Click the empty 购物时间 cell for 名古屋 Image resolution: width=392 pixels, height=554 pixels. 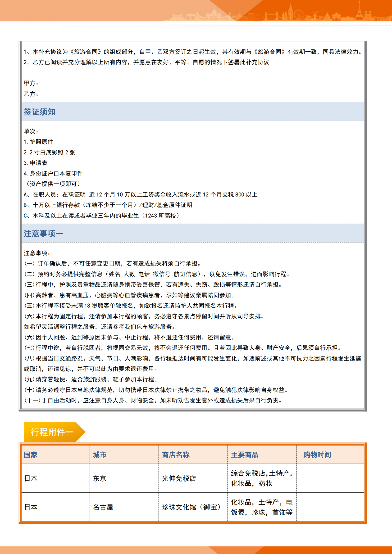point(330,507)
